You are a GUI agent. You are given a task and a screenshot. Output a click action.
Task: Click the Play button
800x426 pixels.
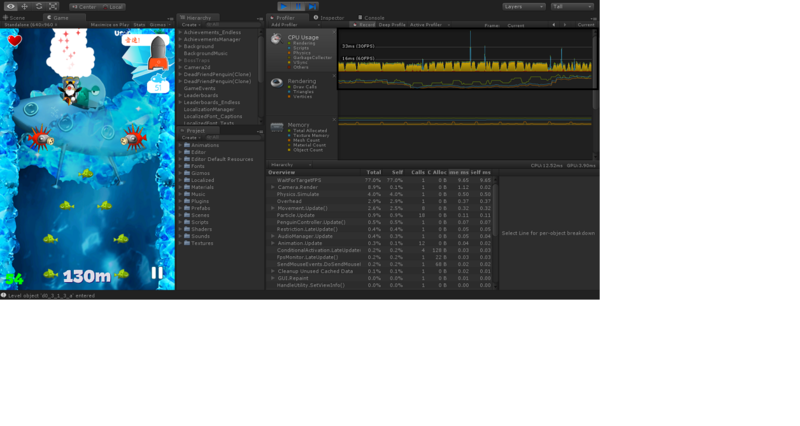(x=284, y=7)
